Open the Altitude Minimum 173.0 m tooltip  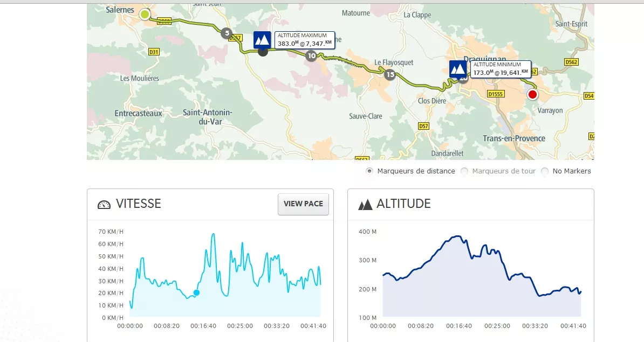(500, 69)
